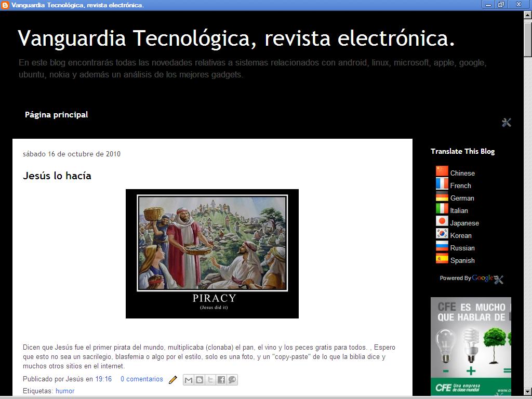
Task: Open the CFE advertisement banner
Action: pyautogui.click(x=471, y=347)
